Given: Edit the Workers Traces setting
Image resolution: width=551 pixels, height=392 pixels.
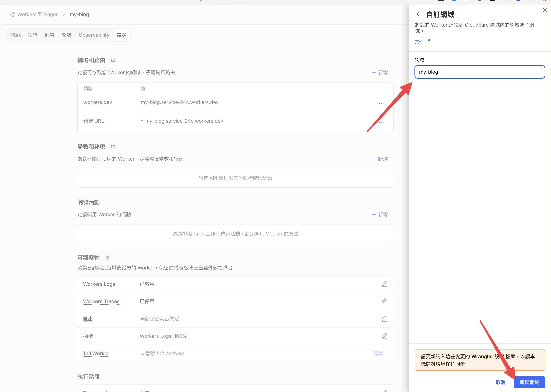Looking at the screenshot, I should pos(384,301).
